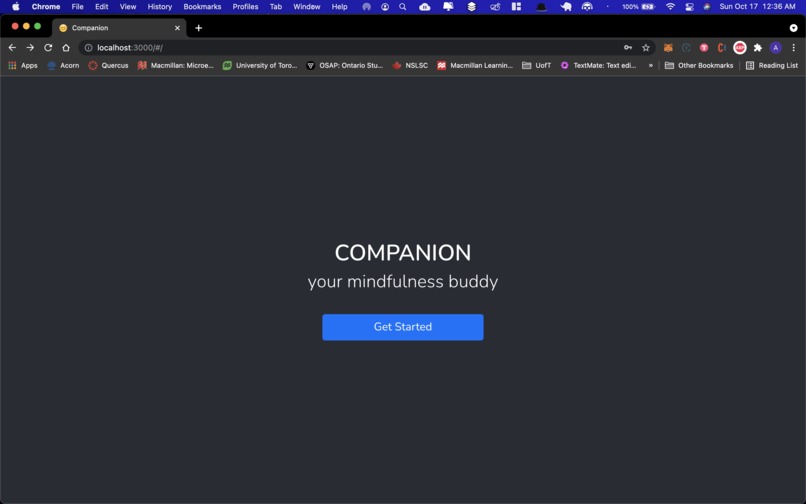Open the Macmillan: Microe... bookmark
This screenshot has height=504, width=806.
point(175,65)
